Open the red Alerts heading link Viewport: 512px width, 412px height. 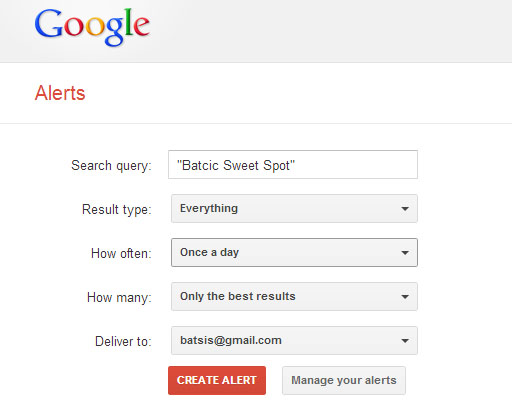(60, 93)
